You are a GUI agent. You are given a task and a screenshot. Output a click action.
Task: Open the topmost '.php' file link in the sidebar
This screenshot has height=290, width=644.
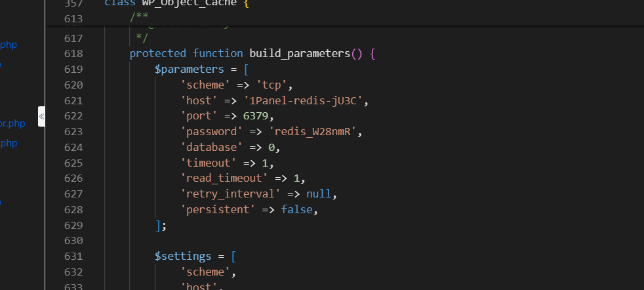9,45
